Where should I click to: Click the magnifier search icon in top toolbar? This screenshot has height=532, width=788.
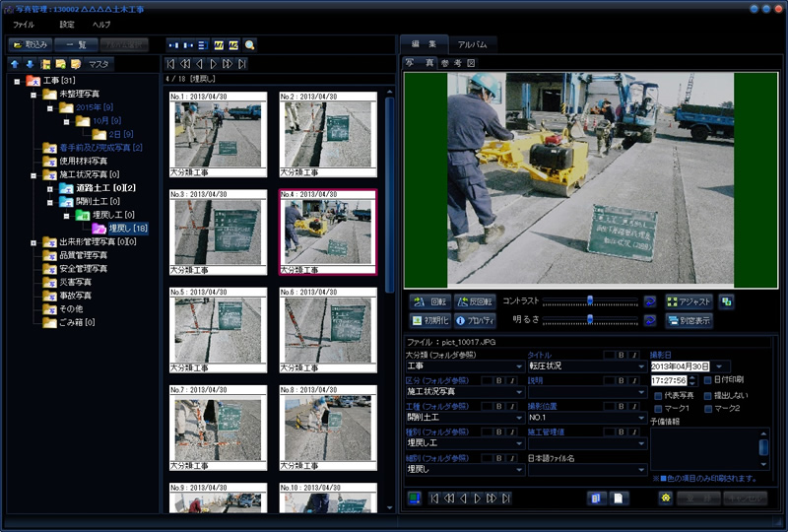(250, 44)
